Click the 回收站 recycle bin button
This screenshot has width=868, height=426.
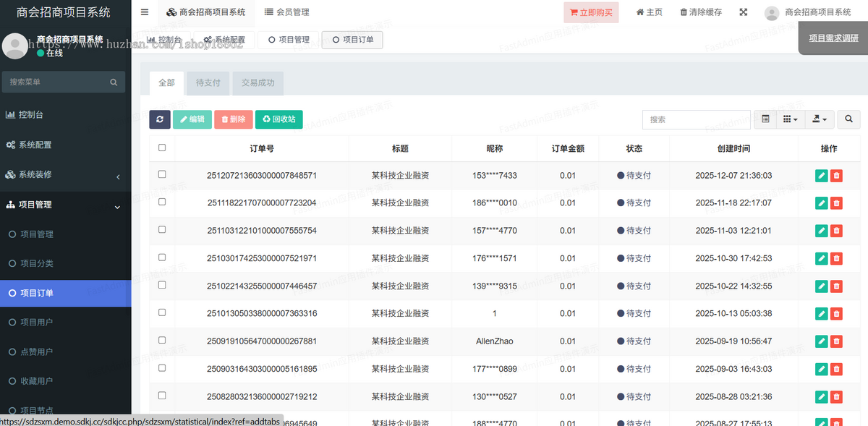pyautogui.click(x=279, y=119)
